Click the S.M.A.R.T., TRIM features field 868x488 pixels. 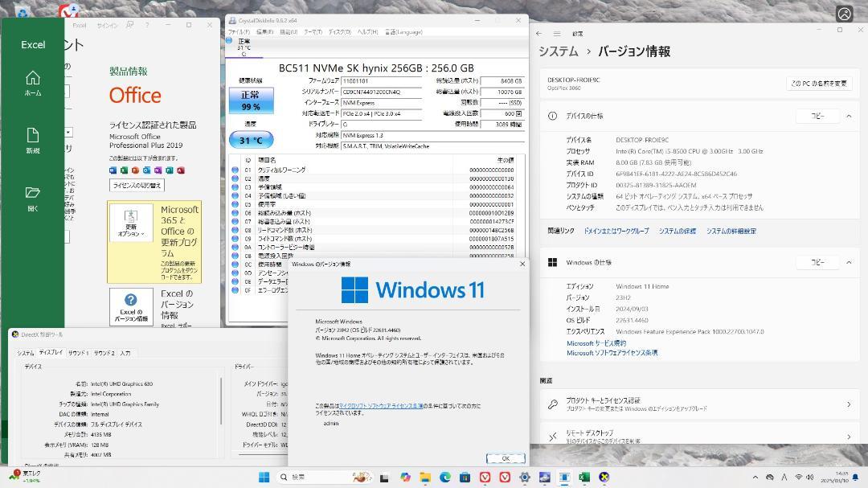click(x=432, y=146)
